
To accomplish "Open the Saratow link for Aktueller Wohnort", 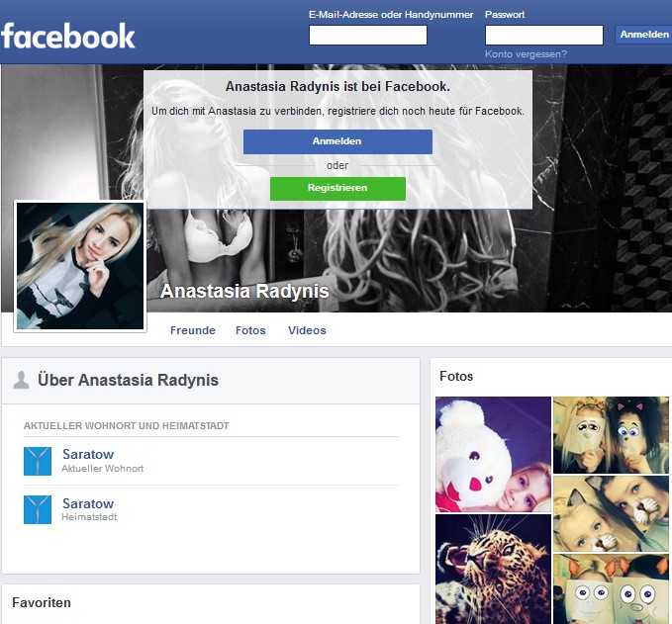I will (88, 454).
